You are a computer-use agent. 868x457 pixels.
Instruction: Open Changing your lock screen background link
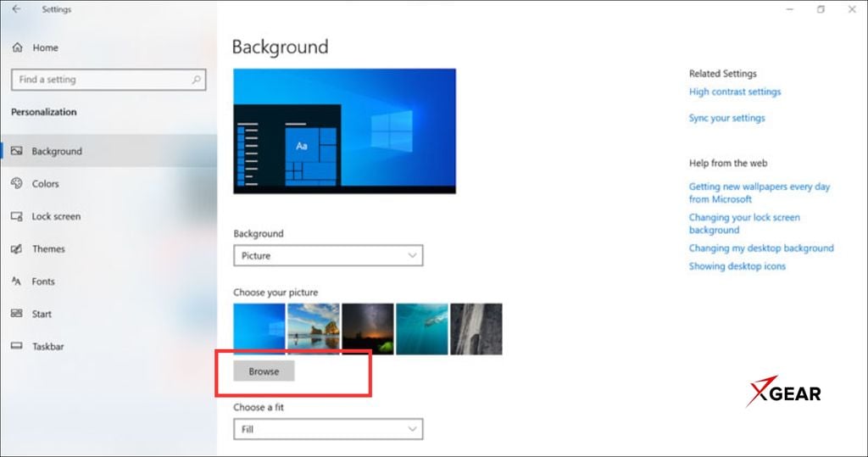pyautogui.click(x=744, y=223)
